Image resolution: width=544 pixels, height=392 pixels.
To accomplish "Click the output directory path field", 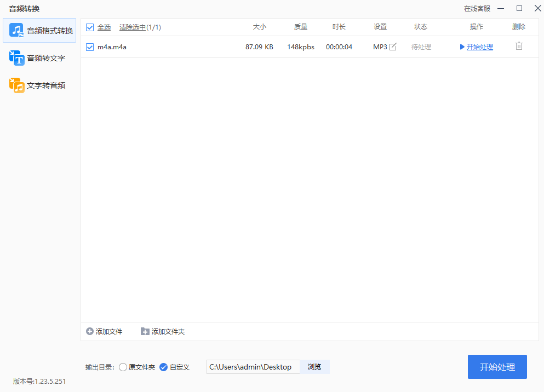I will coord(253,367).
